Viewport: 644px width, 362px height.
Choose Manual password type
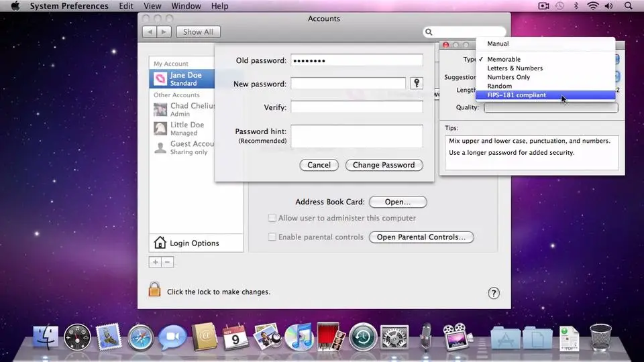545,44
